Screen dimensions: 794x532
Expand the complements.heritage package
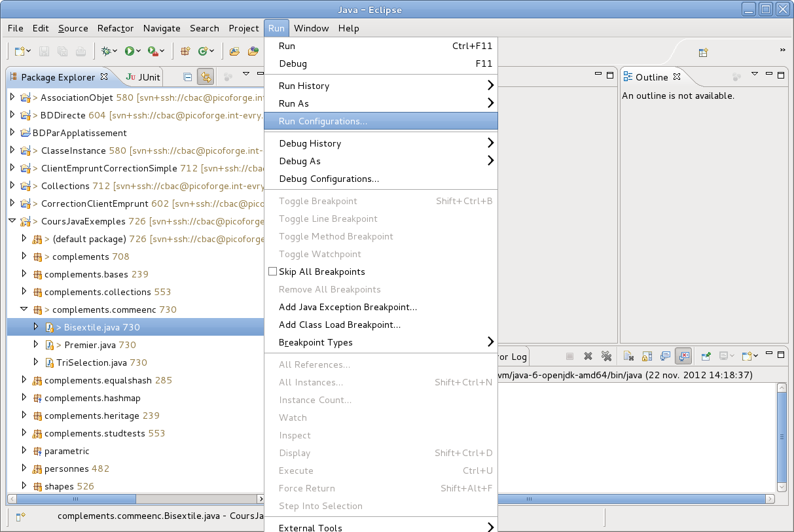click(24, 416)
